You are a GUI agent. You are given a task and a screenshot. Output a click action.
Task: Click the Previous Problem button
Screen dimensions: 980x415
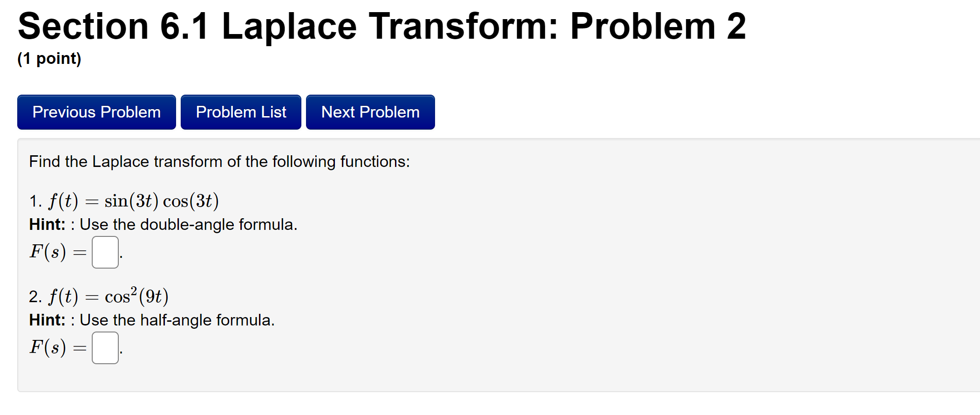tap(96, 112)
